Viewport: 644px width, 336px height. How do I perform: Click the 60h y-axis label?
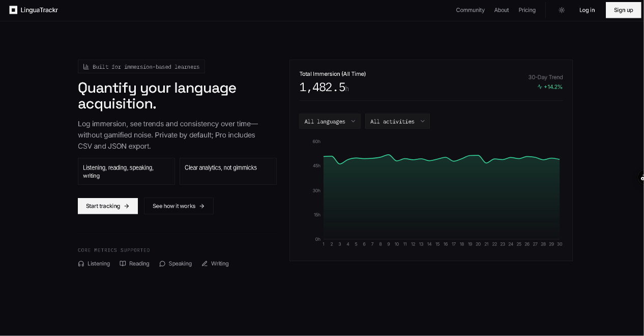316,142
